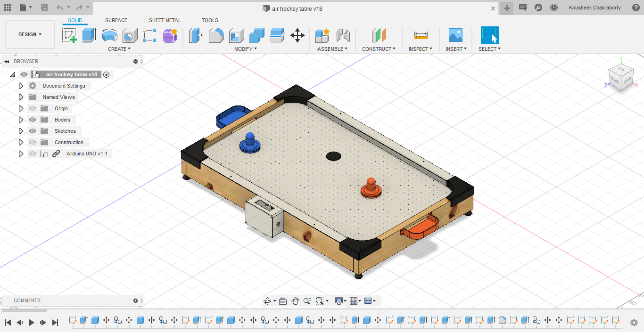Open the DESIGN workspace dropdown
644x332 pixels.
point(30,34)
